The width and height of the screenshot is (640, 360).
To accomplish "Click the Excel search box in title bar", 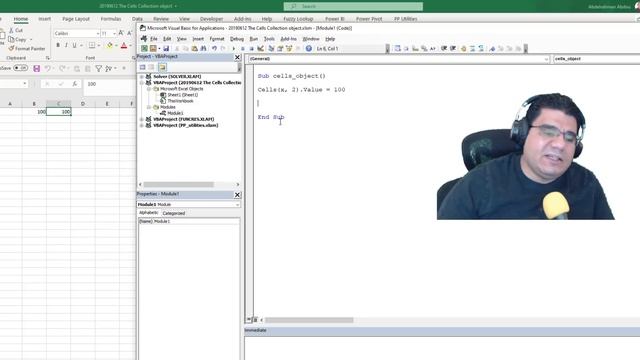I will tap(353, 7).
